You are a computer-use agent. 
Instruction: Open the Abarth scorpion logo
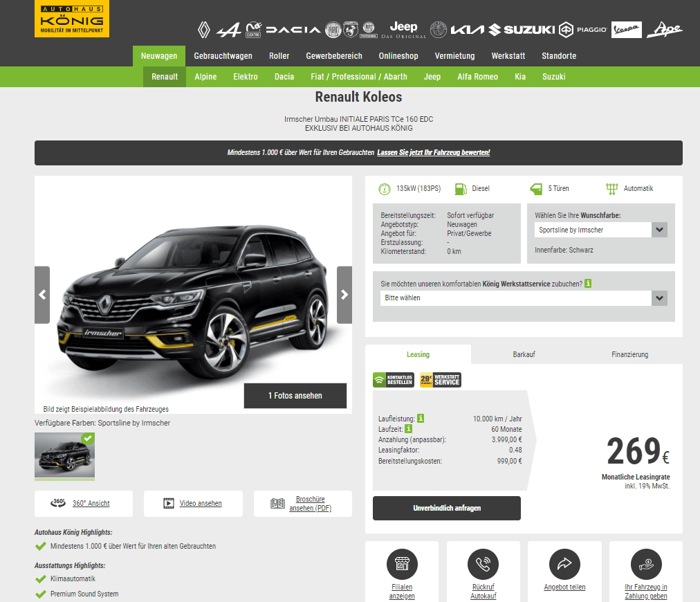[351, 30]
